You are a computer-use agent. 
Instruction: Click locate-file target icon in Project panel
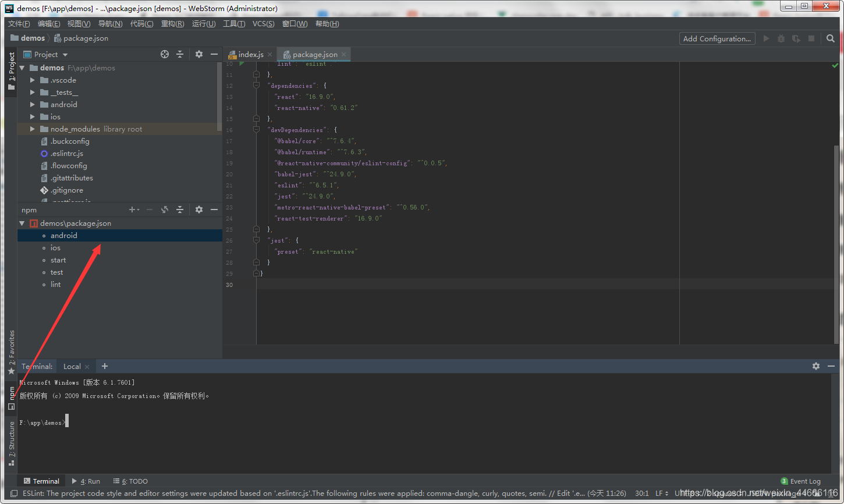(x=165, y=54)
